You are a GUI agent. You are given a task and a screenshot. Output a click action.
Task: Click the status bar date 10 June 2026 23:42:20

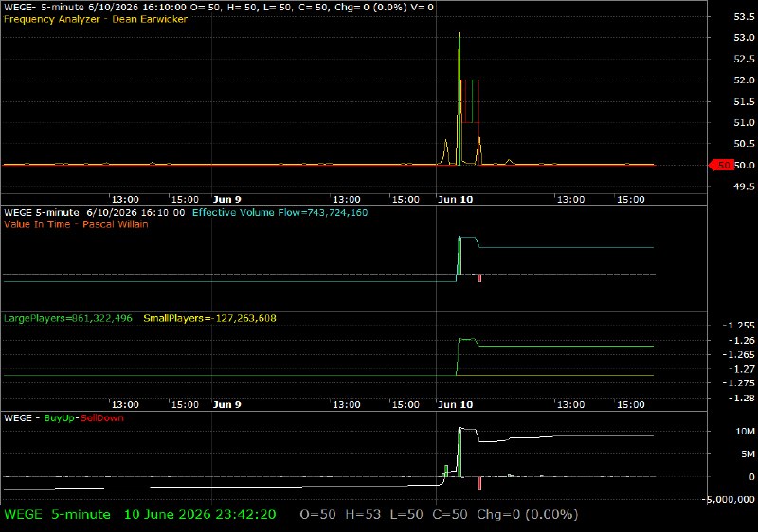point(200,515)
